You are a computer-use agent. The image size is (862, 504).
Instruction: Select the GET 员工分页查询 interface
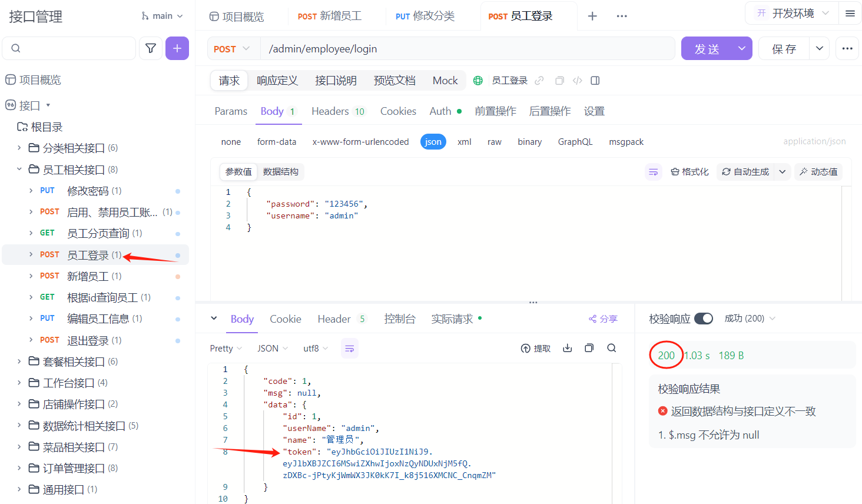95,234
